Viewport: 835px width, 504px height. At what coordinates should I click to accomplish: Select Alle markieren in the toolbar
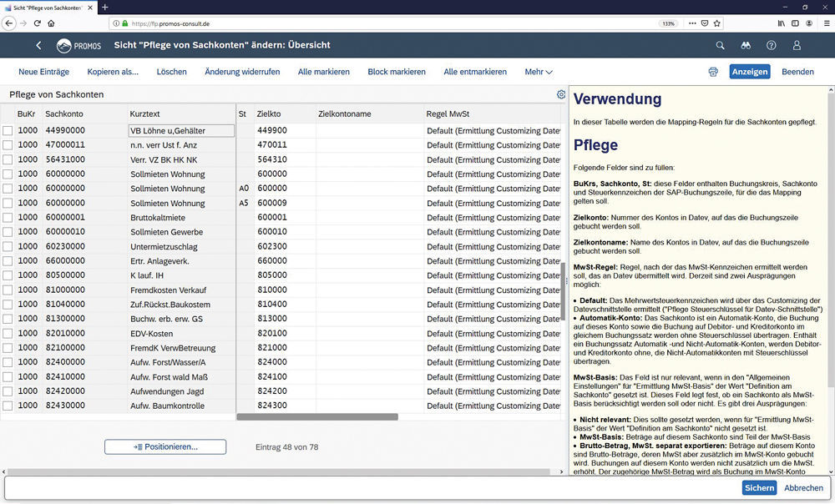pos(324,72)
